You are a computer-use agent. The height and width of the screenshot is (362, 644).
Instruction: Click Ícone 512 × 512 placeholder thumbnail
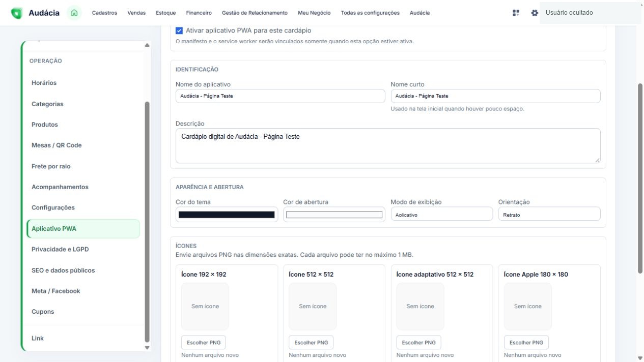313,307
